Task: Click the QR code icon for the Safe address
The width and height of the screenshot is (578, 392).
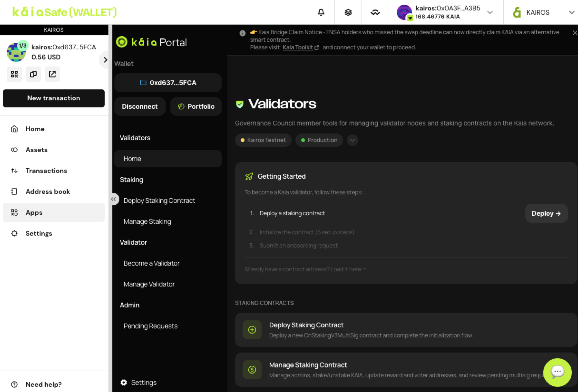Action: [x=14, y=74]
